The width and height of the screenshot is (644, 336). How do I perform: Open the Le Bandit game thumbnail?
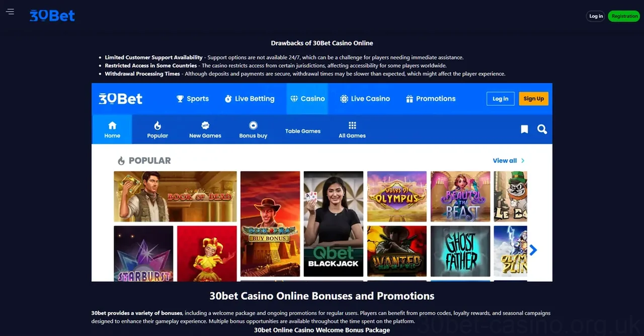tap(511, 196)
